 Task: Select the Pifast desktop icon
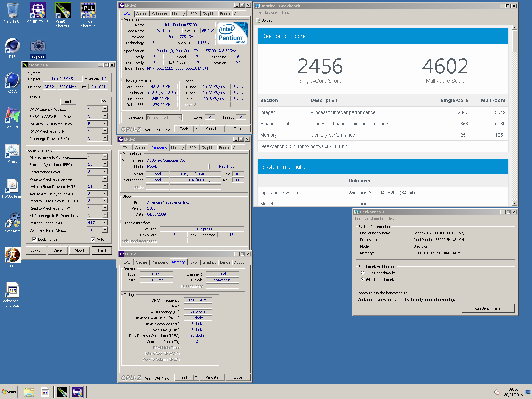[12, 153]
